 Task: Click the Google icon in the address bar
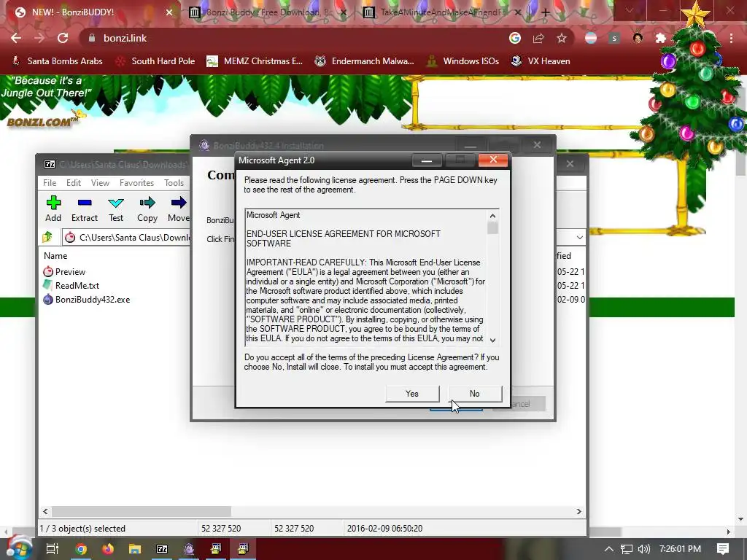(515, 38)
